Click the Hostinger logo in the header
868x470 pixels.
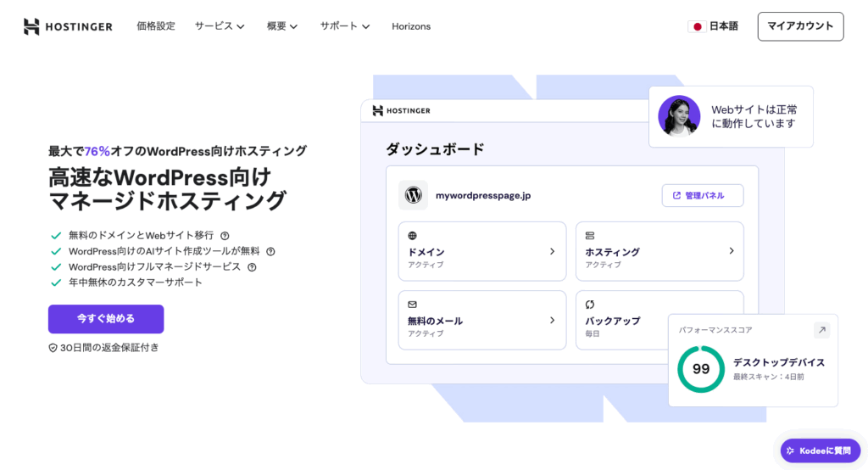pyautogui.click(x=68, y=26)
